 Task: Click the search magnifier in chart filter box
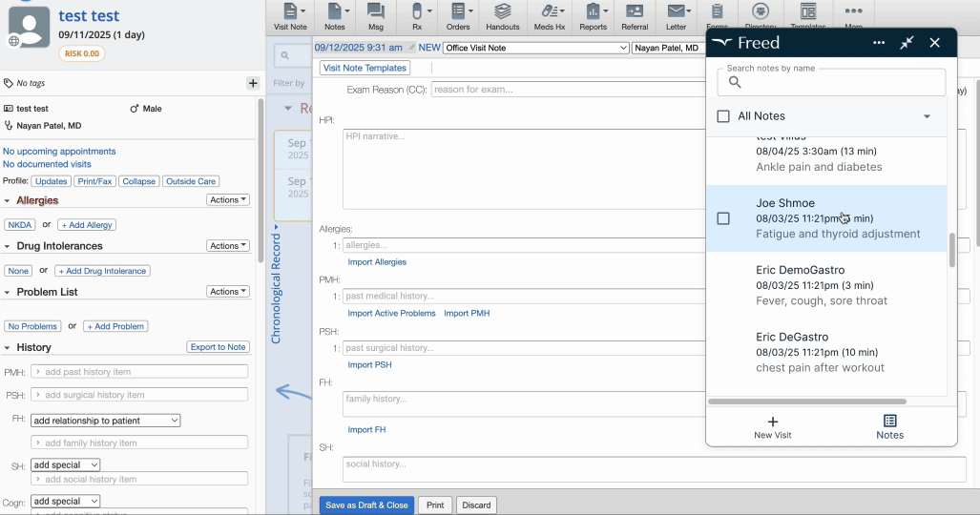point(285,55)
